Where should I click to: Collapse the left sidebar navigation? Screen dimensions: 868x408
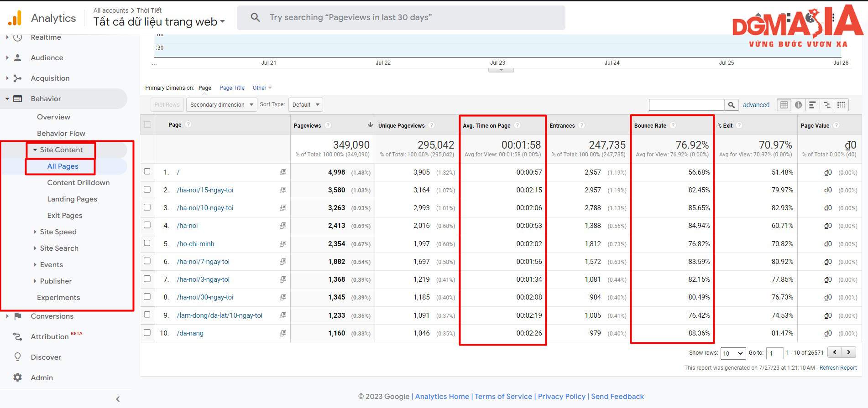[118, 399]
